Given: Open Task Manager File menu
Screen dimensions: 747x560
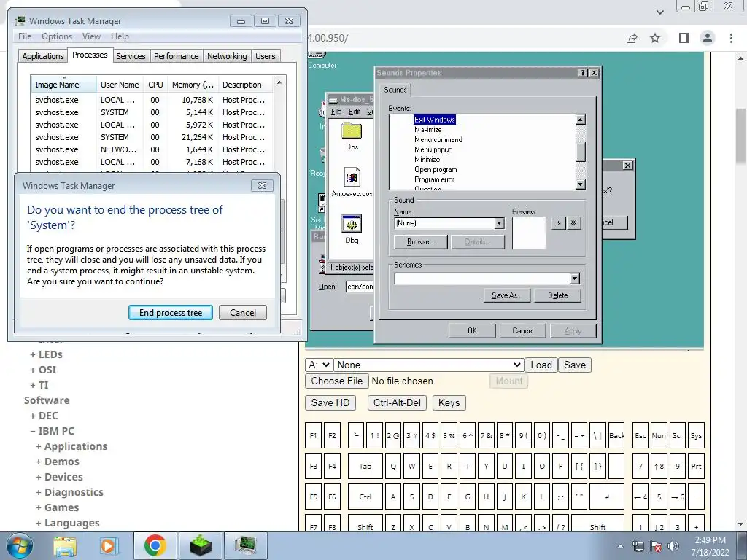Looking at the screenshot, I should coord(25,36).
